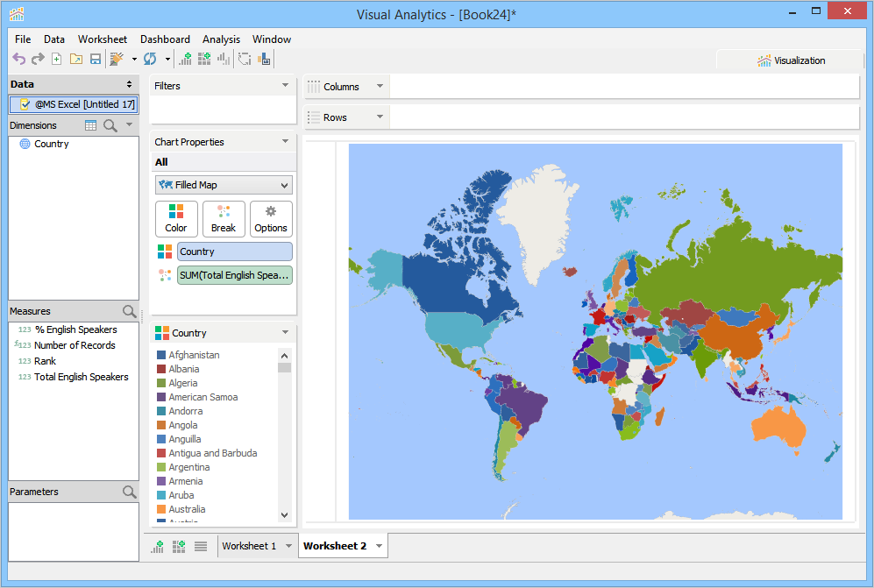Click the Color button in Chart Properties

tap(176, 219)
